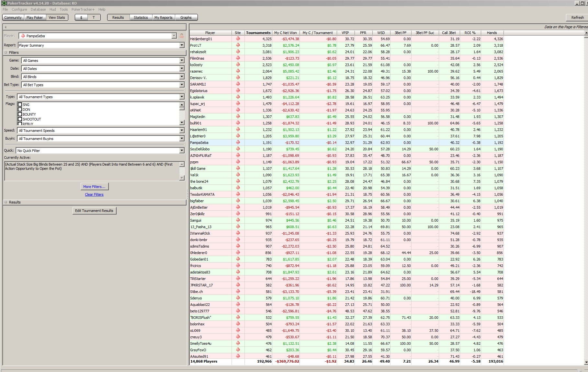Click the Clear Filters link
588x372 pixels.
pos(94,194)
